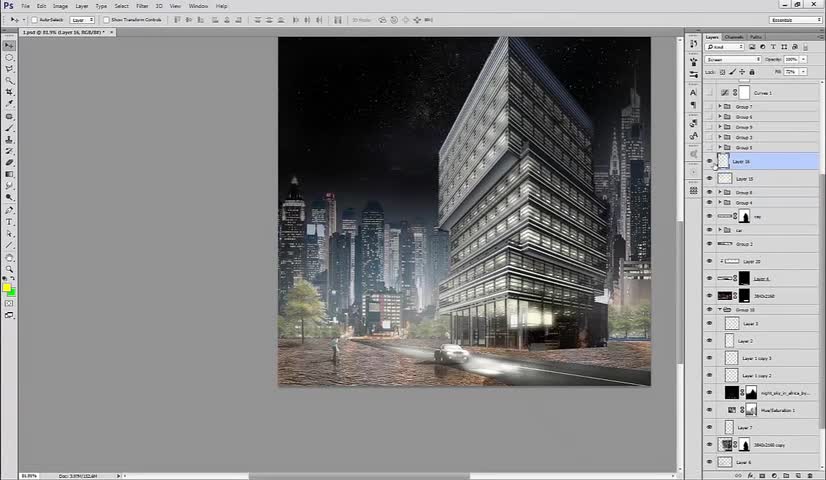Click the foreground yellow color swatch
The image size is (826, 480).
tap(6, 287)
